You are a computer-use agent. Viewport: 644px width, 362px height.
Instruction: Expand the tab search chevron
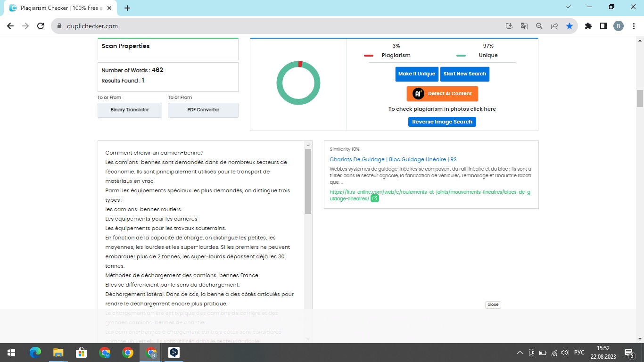pyautogui.click(x=568, y=7)
